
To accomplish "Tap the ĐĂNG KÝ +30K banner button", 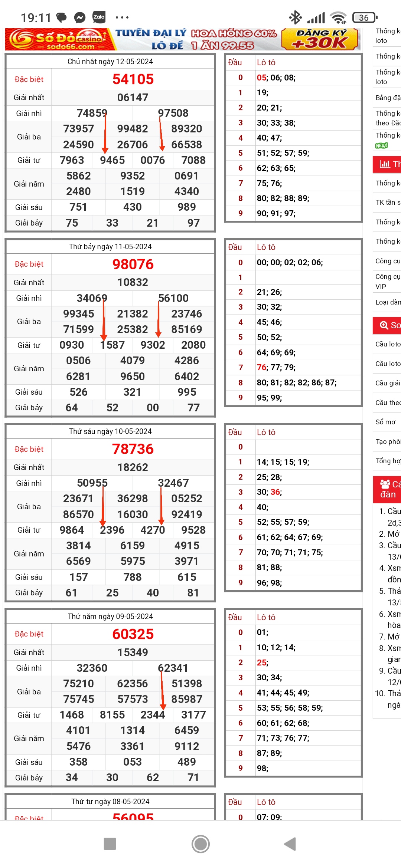I will point(320,39).
